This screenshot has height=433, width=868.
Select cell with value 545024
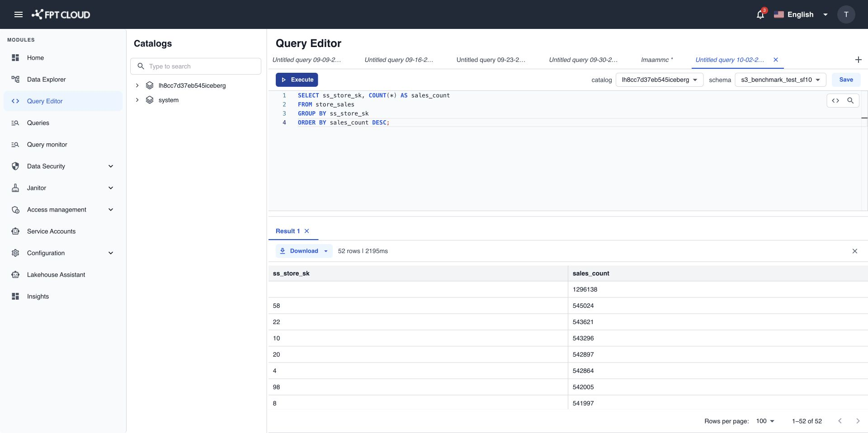click(x=717, y=306)
